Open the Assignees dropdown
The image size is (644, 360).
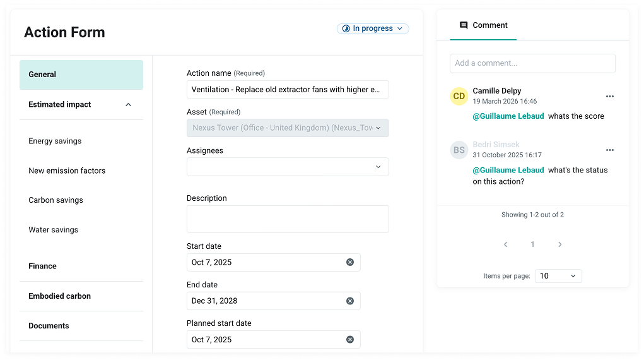(288, 167)
